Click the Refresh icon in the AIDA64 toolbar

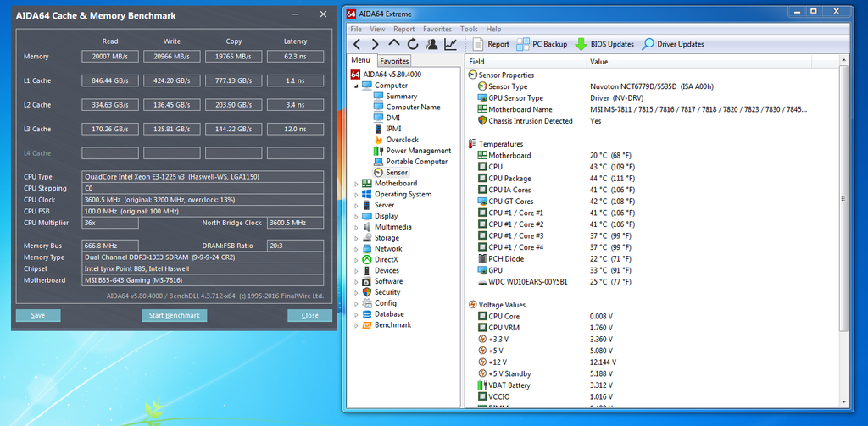pos(412,44)
